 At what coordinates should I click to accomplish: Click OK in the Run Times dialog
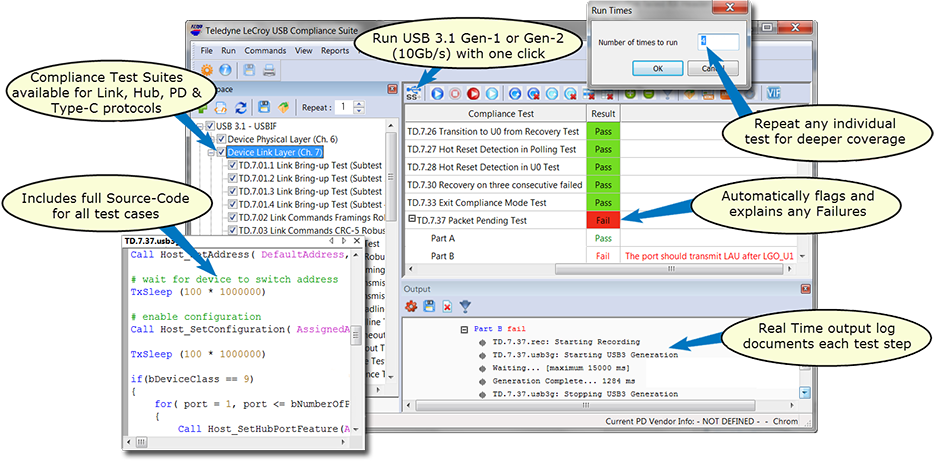point(658,68)
